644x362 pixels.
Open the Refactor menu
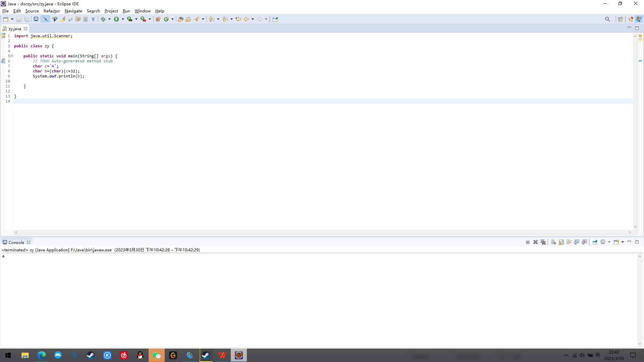52,11
